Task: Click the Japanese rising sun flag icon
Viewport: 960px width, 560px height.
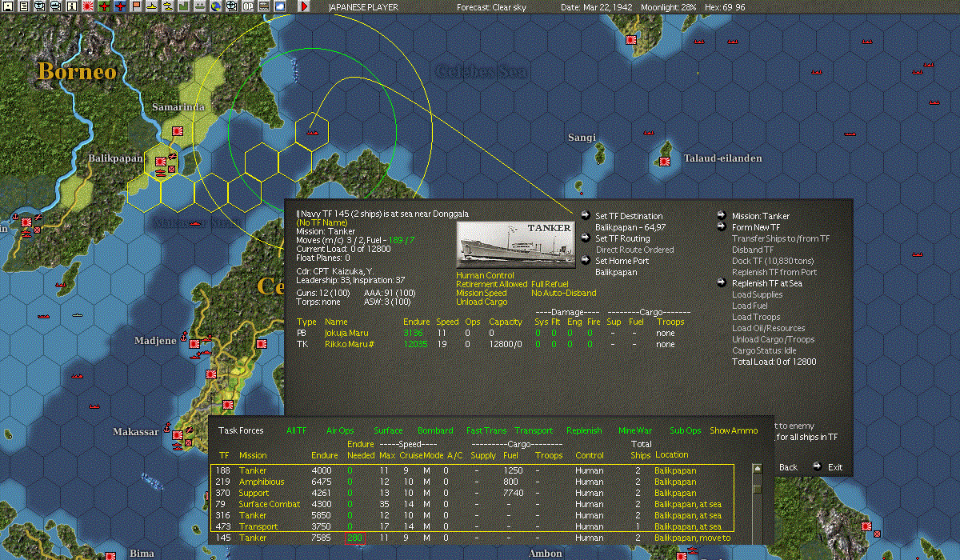Action: click(87, 6)
